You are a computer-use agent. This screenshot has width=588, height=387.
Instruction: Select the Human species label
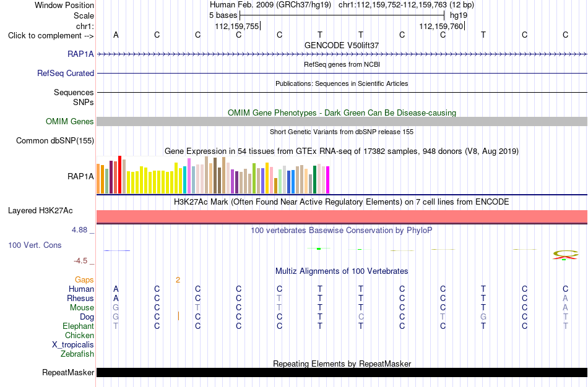81,289
